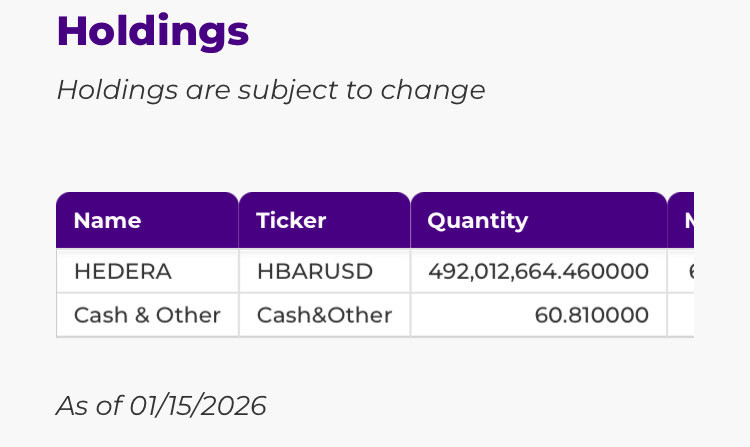Sort table by the Quantity column header
Image resolution: width=750 pixels, height=447 pixels.
(x=477, y=220)
